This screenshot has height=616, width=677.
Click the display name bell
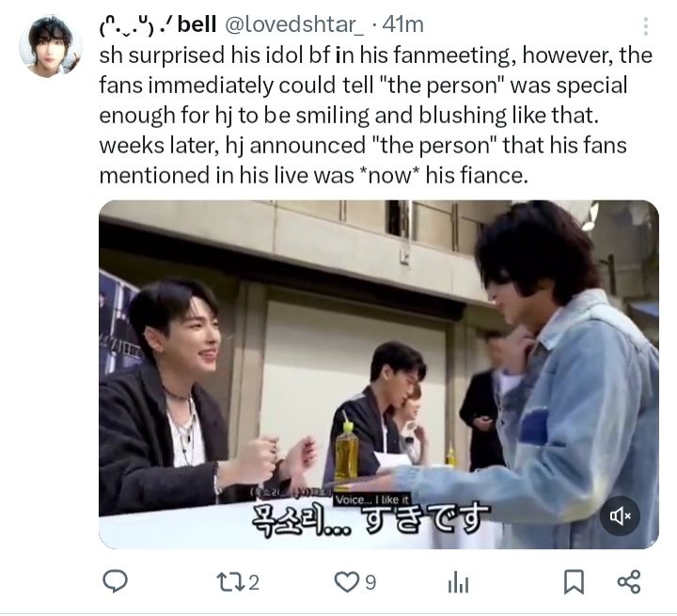197,24
